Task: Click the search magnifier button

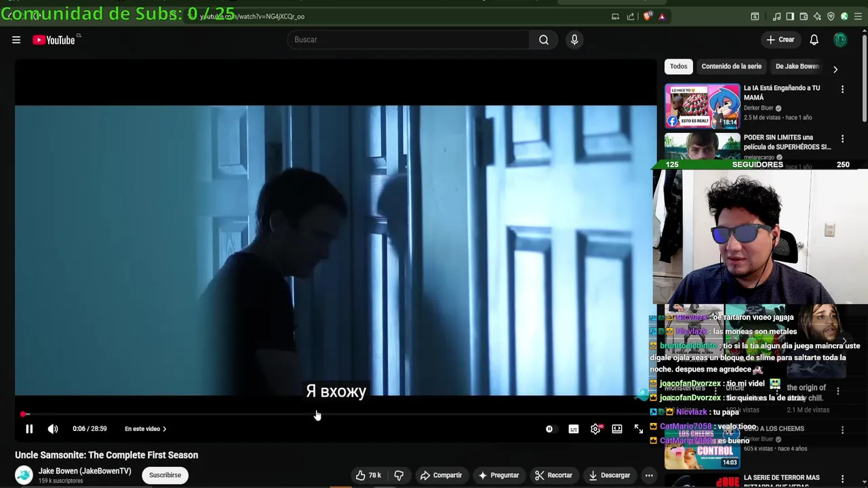Action: click(x=544, y=40)
